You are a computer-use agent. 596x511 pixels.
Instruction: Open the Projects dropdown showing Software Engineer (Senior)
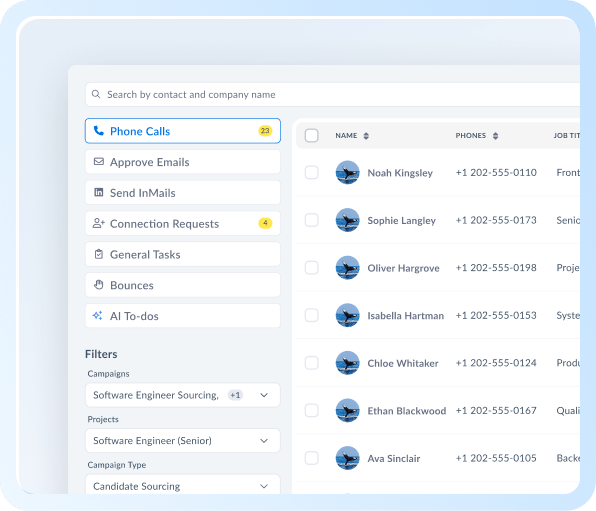(183, 441)
